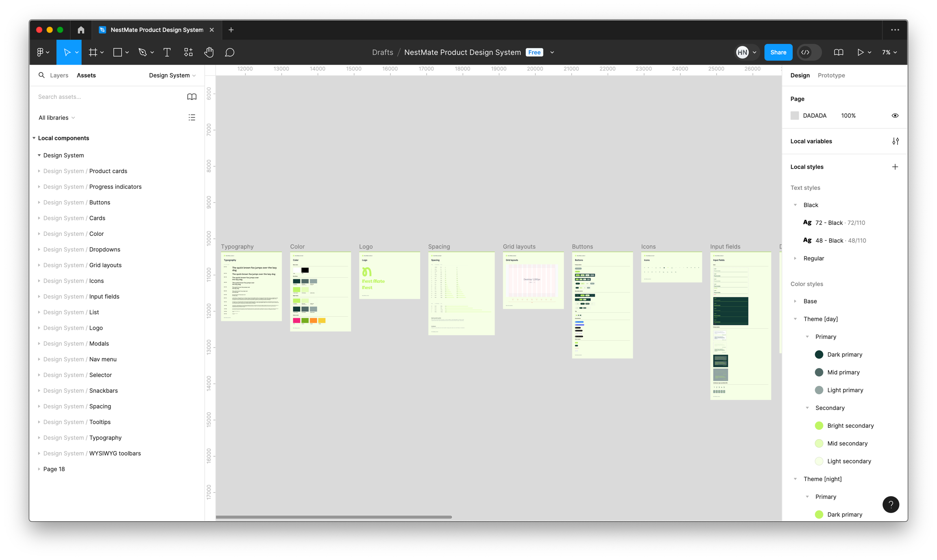Open the zoom level dropdown

click(x=889, y=52)
